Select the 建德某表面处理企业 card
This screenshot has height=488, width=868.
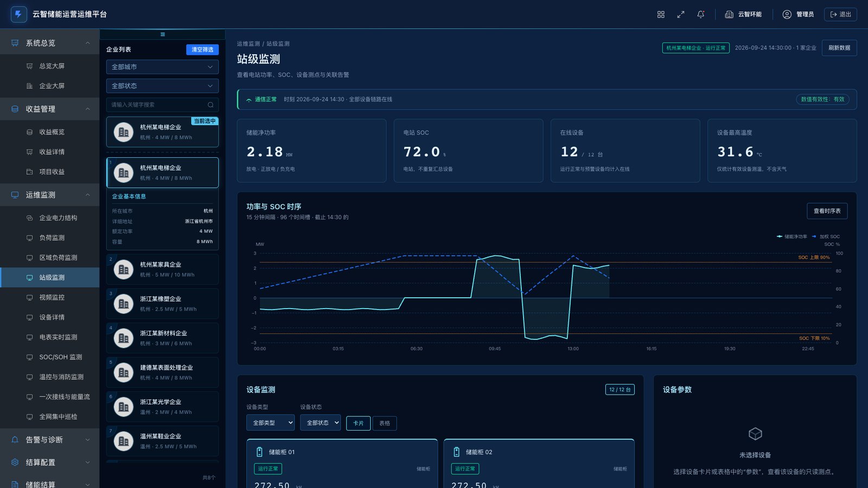click(x=163, y=373)
